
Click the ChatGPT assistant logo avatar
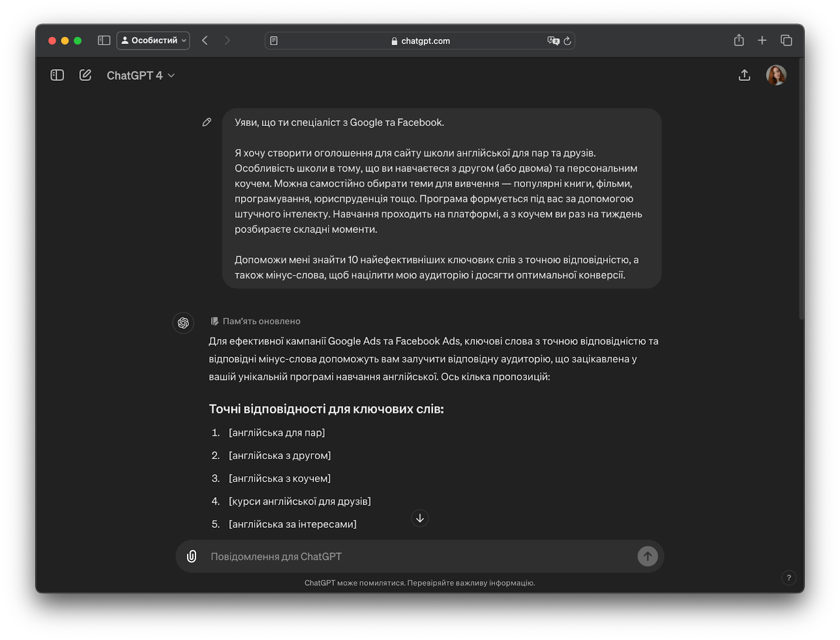[183, 323]
